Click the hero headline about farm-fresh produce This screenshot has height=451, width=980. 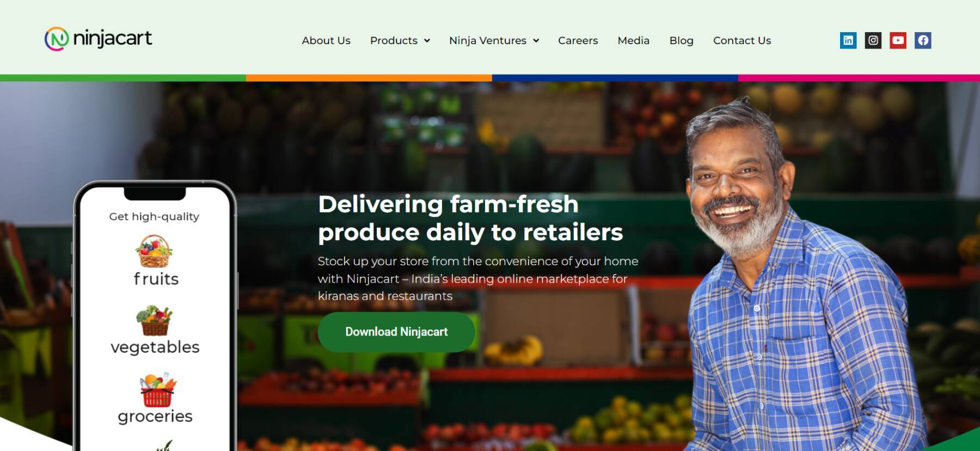pos(470,218)
